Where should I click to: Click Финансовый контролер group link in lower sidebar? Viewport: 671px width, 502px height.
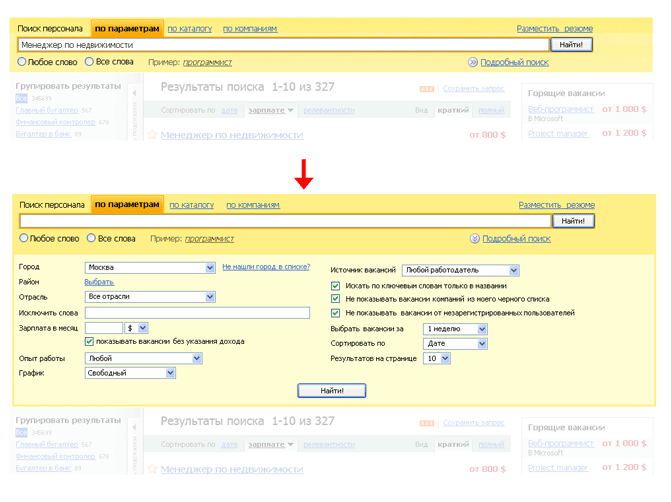coord(56,456)
